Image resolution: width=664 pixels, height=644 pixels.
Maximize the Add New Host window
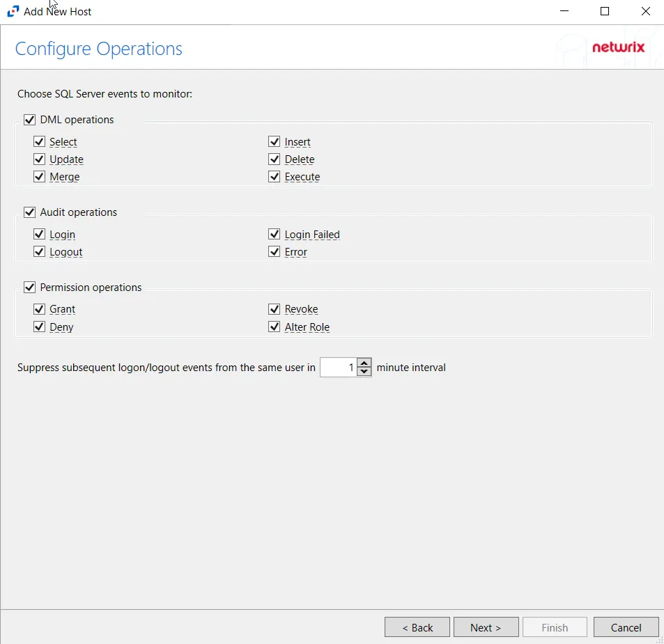(x=605, y=11)
